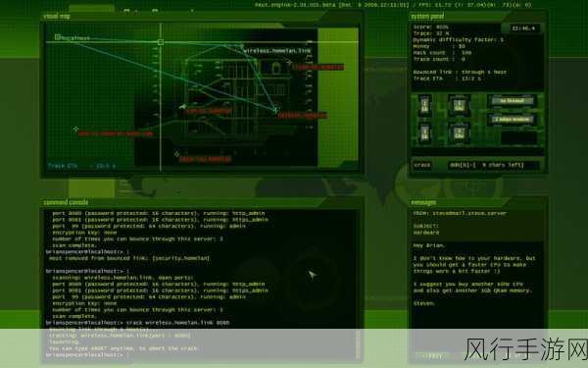Click the wireless.homelan.link server node
Image resolution: width=588 pixels, height=368 pixels.
pos(242,46)
